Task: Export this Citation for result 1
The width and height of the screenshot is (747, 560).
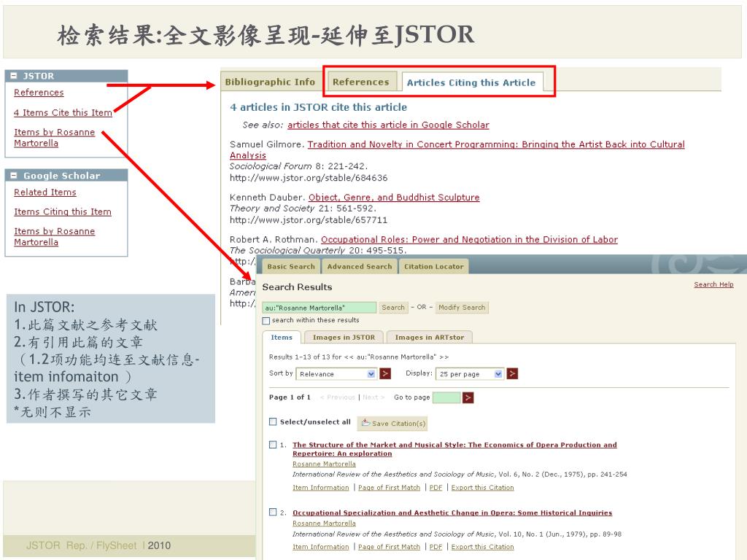Action: click(483, 488)
